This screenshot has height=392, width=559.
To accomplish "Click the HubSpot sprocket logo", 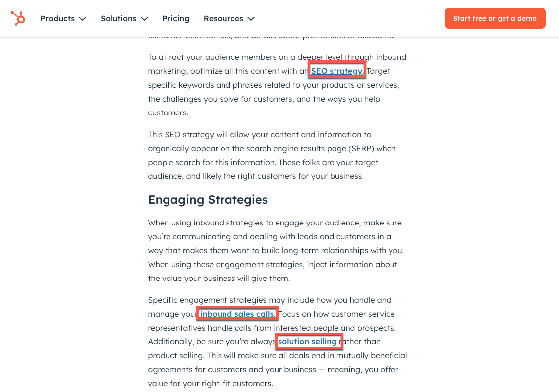I will tap(18, 18).
